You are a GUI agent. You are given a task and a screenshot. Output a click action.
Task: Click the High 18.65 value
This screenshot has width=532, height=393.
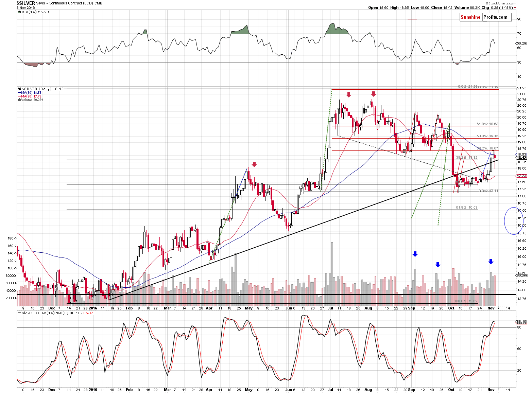click(x=399, y=7)
